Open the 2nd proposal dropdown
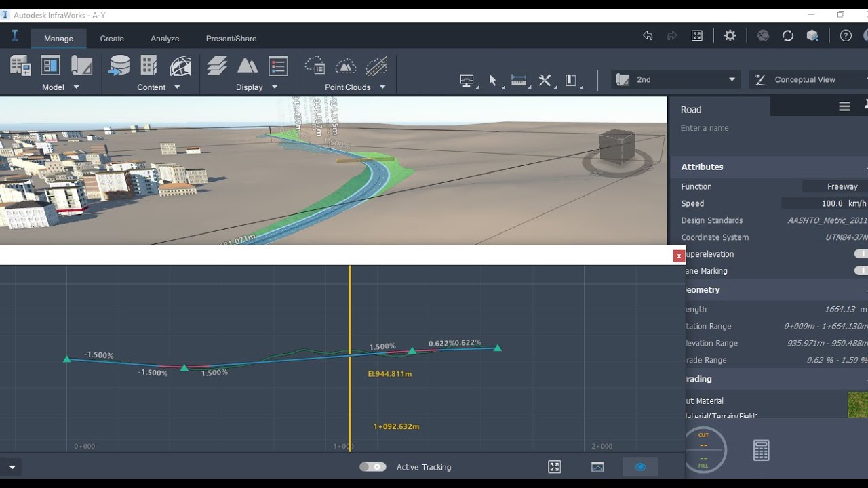Image resolution: width=868 pixels, height=488 pixels. [x=676, y=79]
